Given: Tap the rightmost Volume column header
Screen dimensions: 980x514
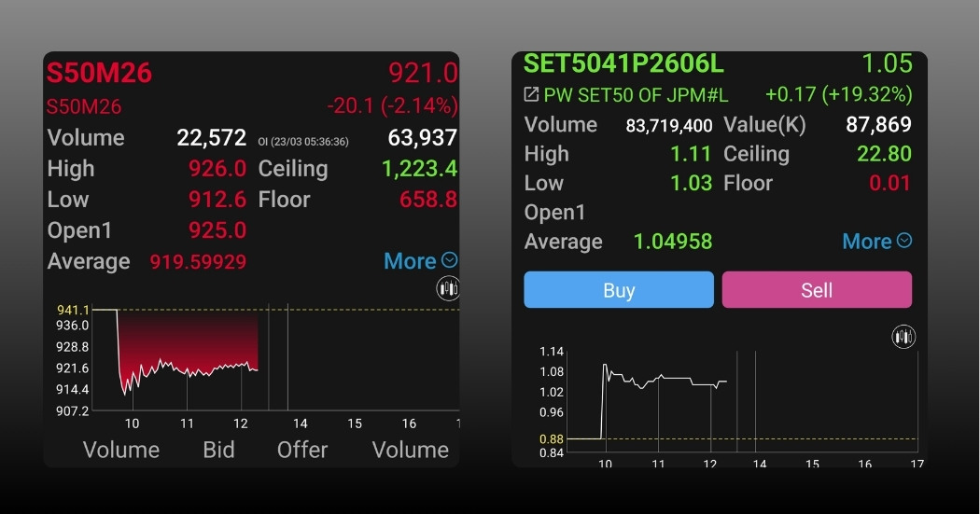Looking at the screenshot, I should (x=411, y=450).
